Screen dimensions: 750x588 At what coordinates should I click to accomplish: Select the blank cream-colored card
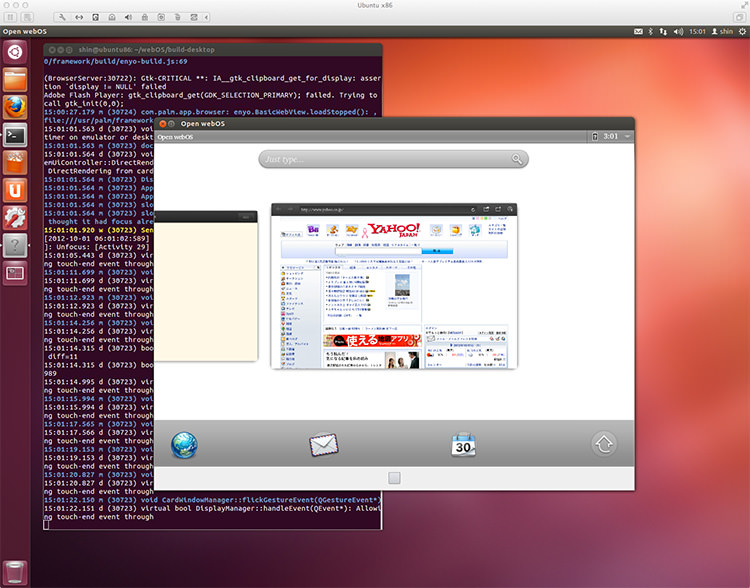click(206, 286)
